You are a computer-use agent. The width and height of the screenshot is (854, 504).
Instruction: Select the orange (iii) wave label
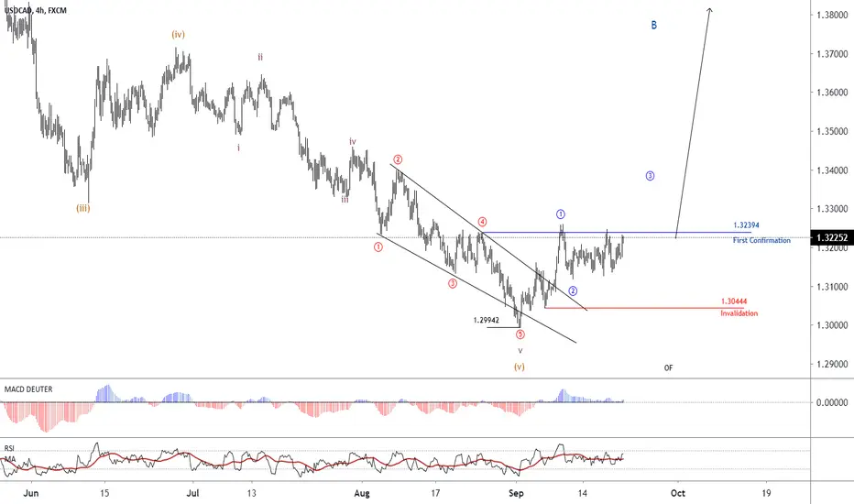click(82, 208)
